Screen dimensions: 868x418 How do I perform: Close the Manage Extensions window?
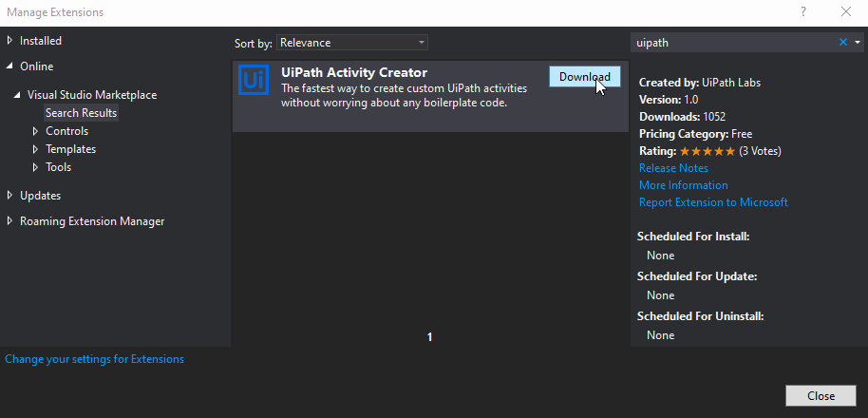[x=846, y=11]
